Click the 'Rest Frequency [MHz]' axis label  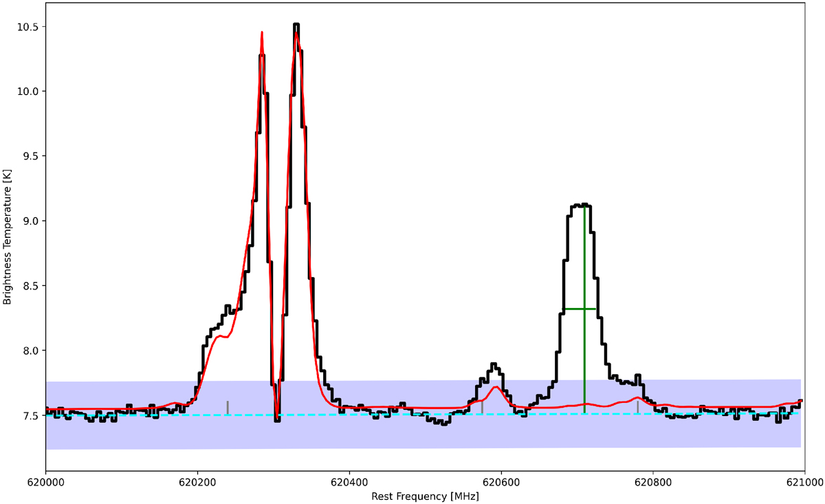(424, 496)
